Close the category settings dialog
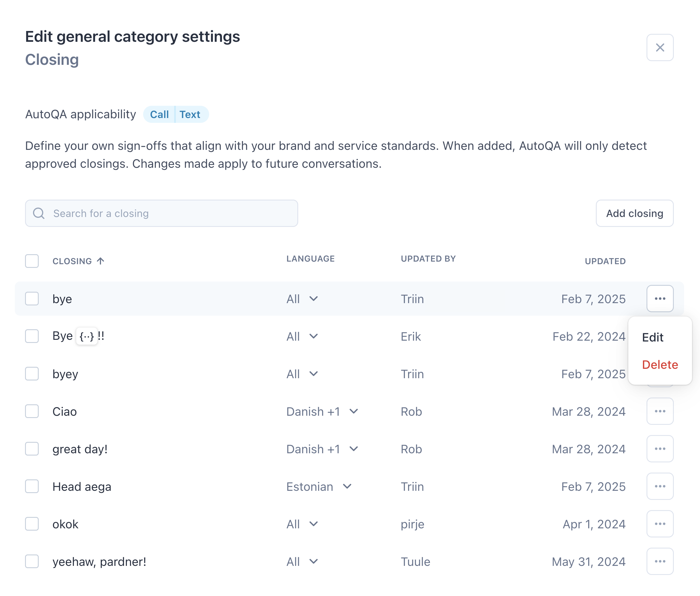This screenshot has height=596, width=700. pos(660,47)
